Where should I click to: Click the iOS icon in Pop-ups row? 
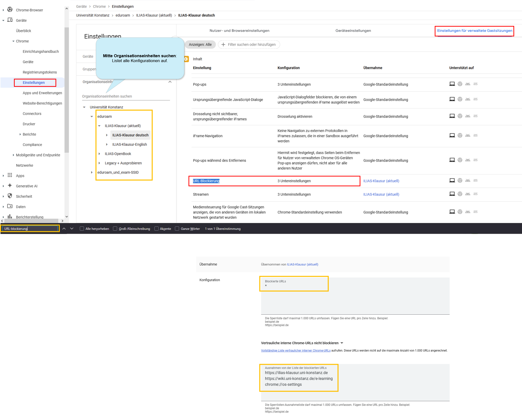coord(475,84)
